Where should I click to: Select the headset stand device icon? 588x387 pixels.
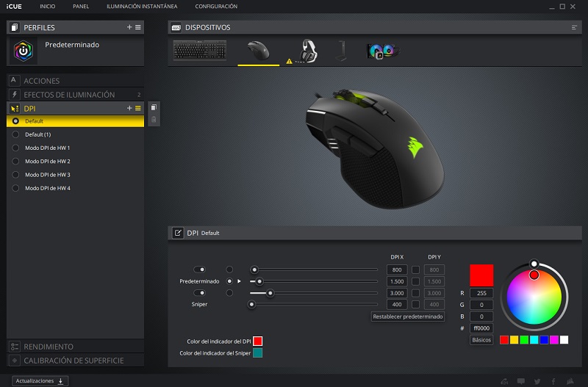(x=340, y=51)
